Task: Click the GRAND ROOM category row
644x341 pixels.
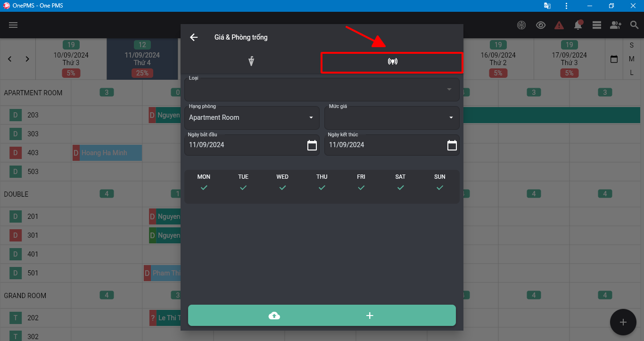Action: tap(25, 295)
